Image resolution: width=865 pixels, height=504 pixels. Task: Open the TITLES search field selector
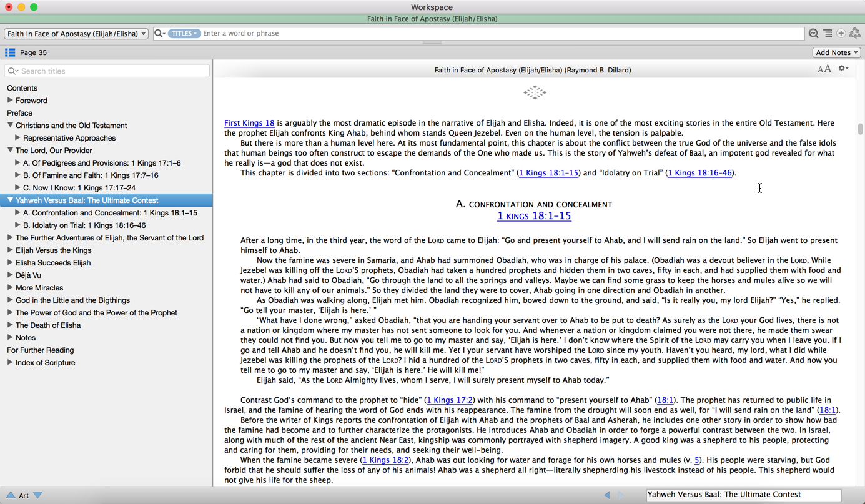(184, 34)
